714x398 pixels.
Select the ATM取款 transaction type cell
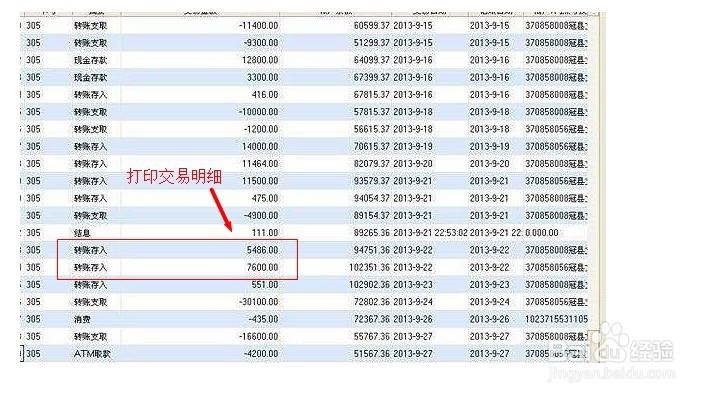92,354
